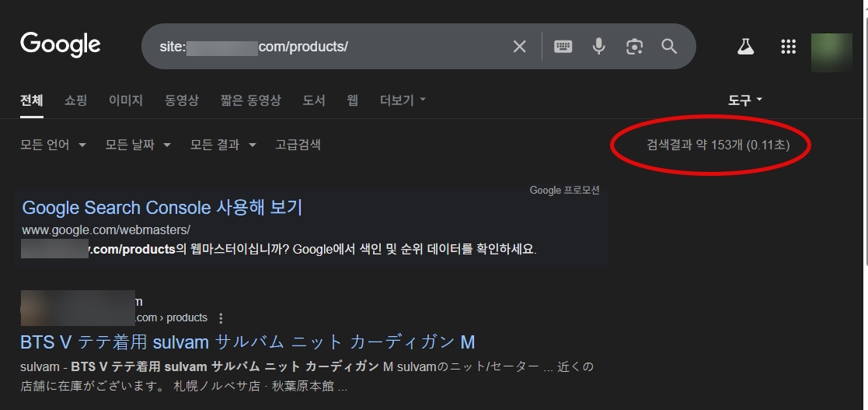Click the Google 프로모션 label
The height and width of the screenshot is (410, 868).
(x=565, y=191)
